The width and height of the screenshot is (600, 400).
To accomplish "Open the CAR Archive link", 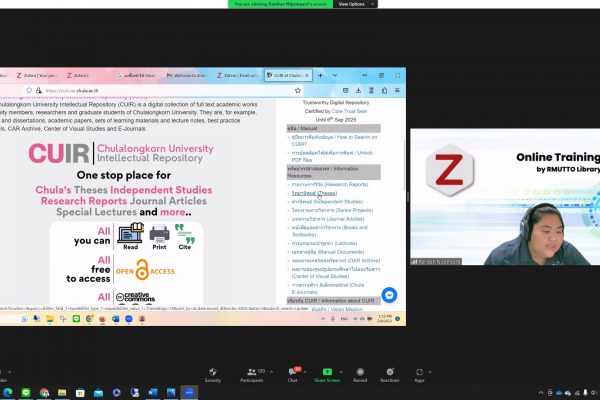I will click(x=336, y=261).
